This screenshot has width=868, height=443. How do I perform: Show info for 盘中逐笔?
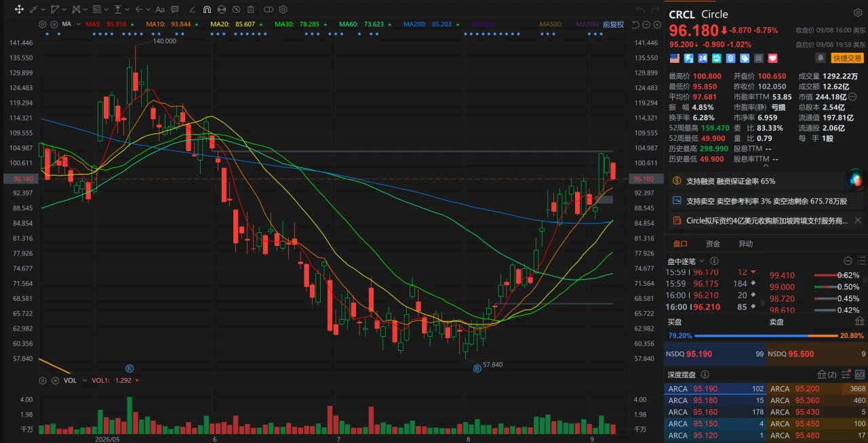[x=714, y=261]
